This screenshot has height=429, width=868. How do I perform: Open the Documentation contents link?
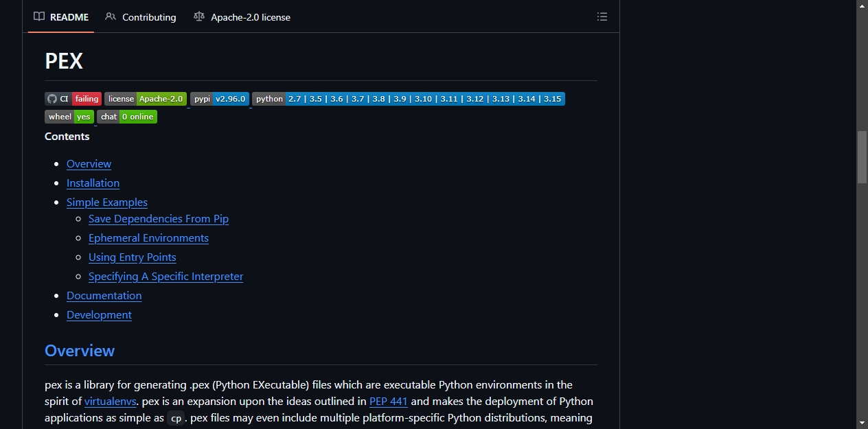pos(104,295)
